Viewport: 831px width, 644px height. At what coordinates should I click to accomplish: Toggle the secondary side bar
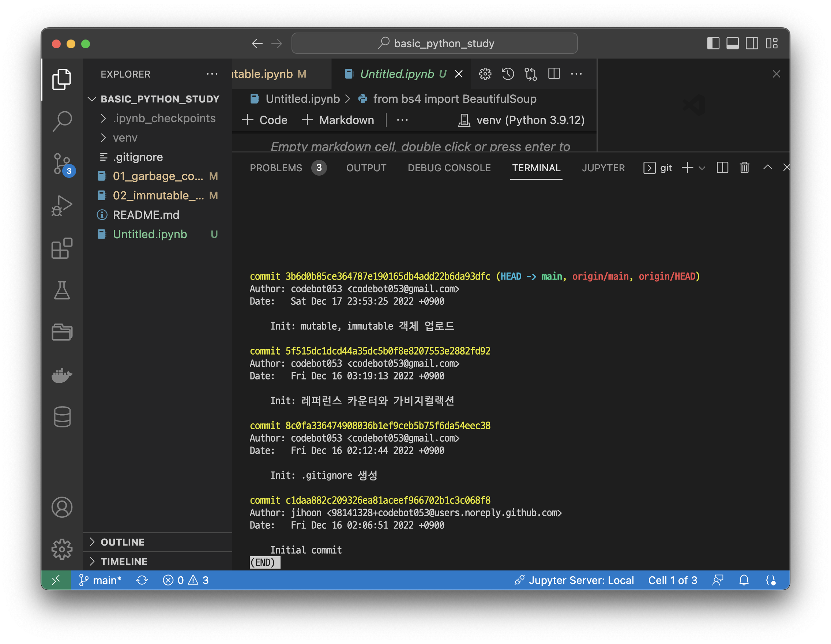pos(752,44)
